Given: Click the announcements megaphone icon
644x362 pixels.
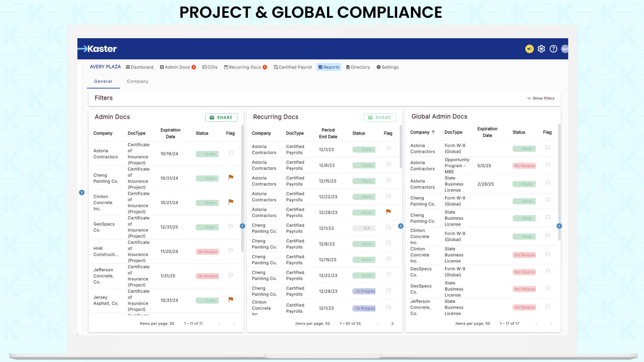Looking at the screenshot, I should click(529, 49).
